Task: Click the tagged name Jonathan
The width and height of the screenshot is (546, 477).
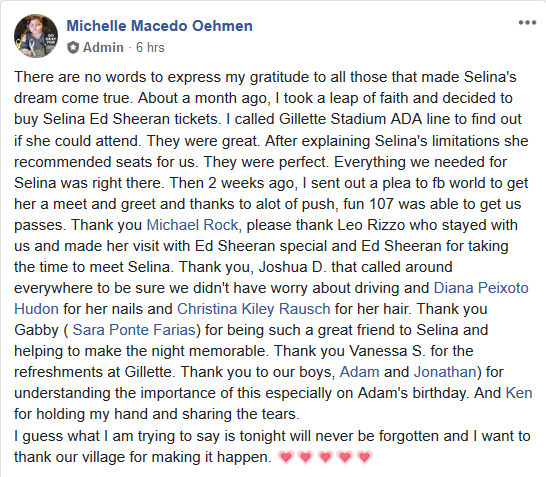Action: (x=445, y=372)
